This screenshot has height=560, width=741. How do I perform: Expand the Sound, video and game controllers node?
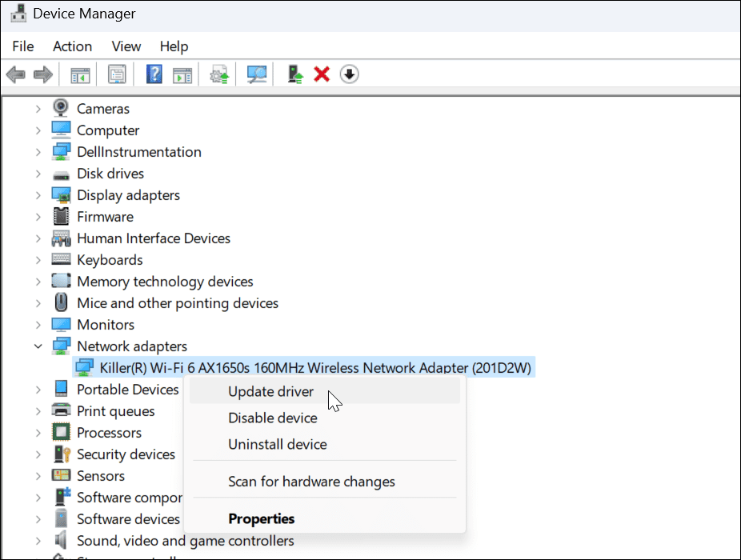tap(38, 540)
